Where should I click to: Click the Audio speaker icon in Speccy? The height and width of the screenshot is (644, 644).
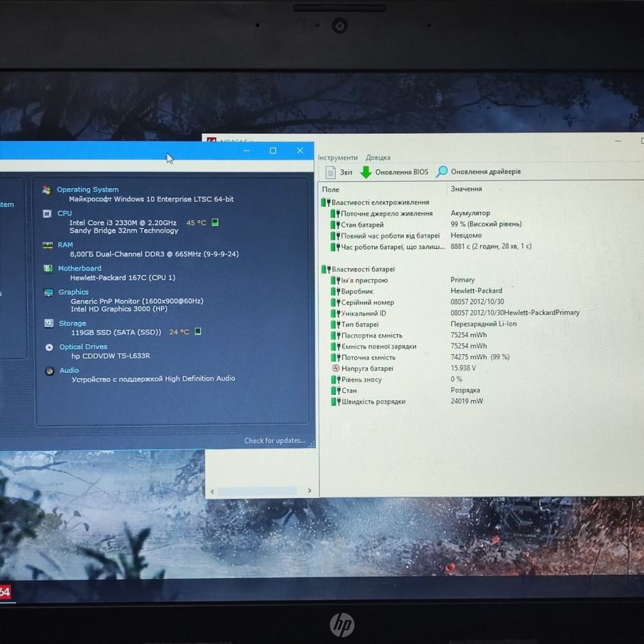tap(49, 371)
